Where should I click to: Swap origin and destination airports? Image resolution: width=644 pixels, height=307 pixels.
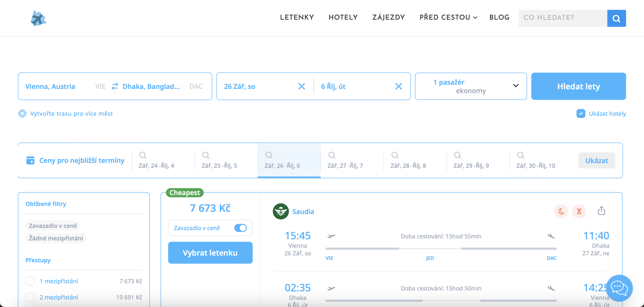pos(115,86)
